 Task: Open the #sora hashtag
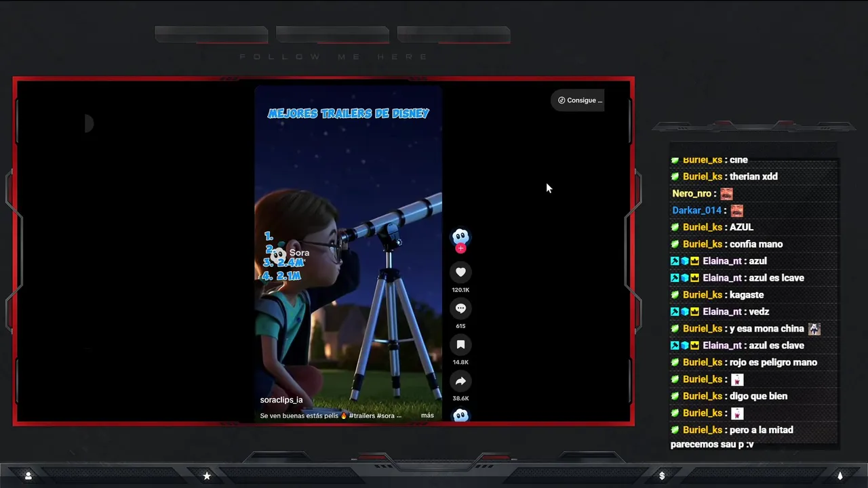coord(385,415)
